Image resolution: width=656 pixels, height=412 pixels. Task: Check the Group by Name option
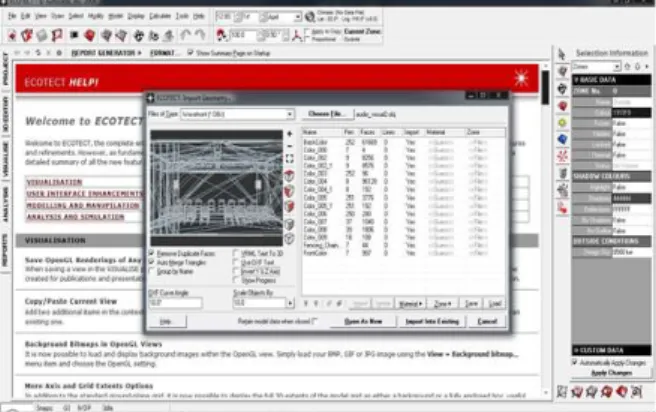pyautogui.click(x=151, y=271)
